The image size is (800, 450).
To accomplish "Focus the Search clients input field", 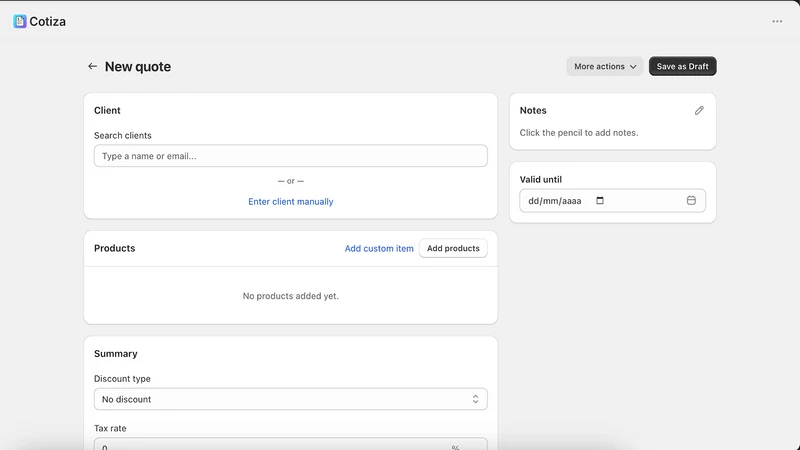I will pyautogui.click(x=290, y=156).
